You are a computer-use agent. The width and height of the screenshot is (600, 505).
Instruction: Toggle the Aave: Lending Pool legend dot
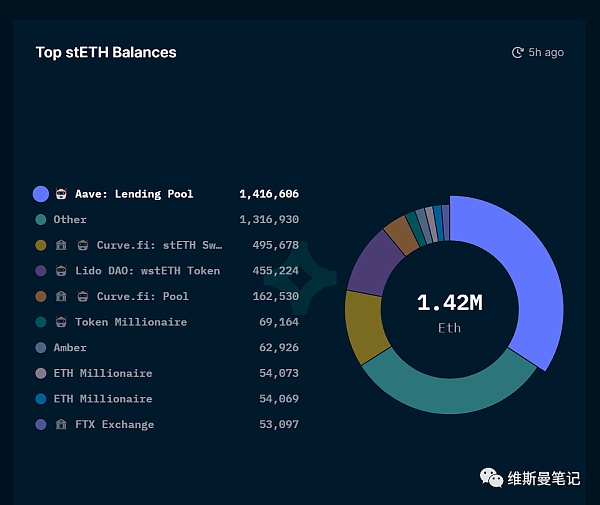pos(40,194)
